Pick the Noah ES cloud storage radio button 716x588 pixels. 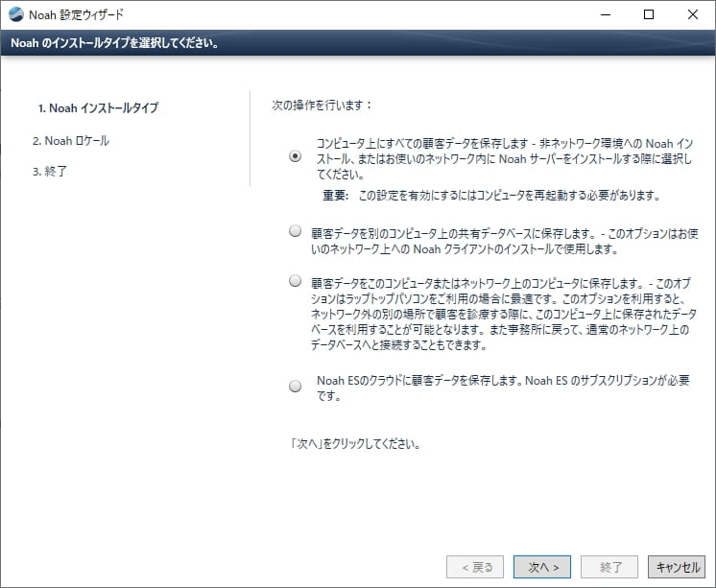click(x=296, y=387)
